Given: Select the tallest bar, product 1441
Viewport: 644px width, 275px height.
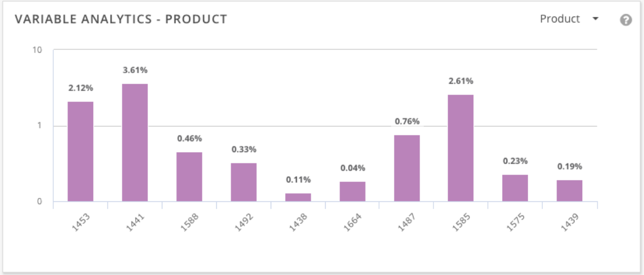Looking at the screenshot, I should (x=135, y=143).
